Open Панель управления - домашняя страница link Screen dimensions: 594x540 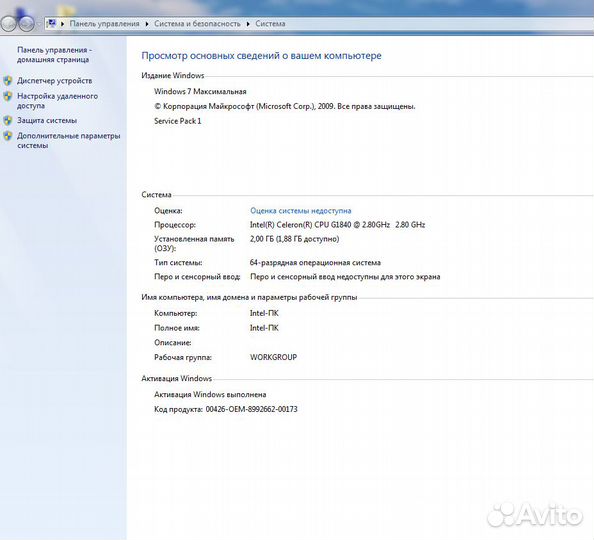point(55,55)
